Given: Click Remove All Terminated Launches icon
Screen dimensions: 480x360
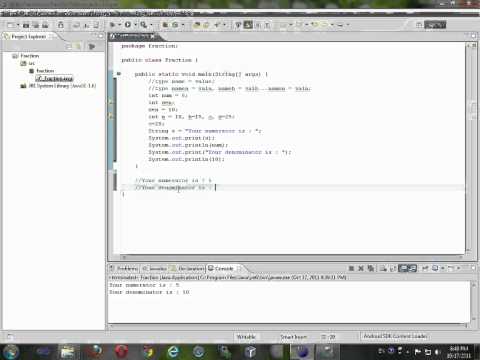Looking at the screenshot, I should point(371,268).
